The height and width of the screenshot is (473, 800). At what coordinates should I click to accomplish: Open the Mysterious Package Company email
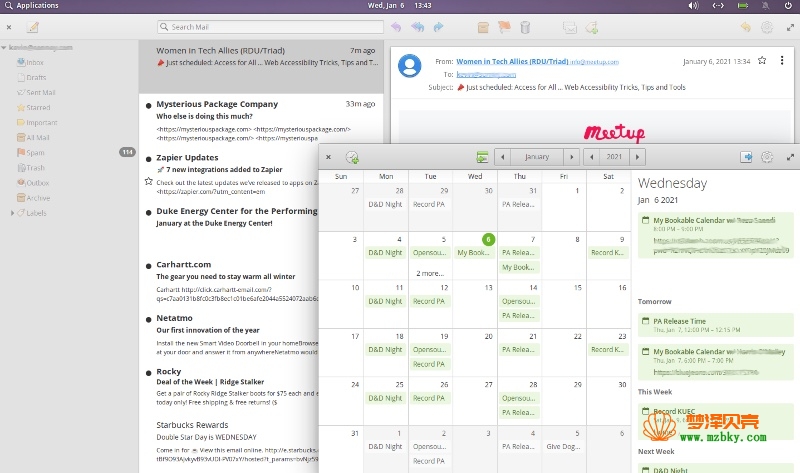click(x=261, y=120)
